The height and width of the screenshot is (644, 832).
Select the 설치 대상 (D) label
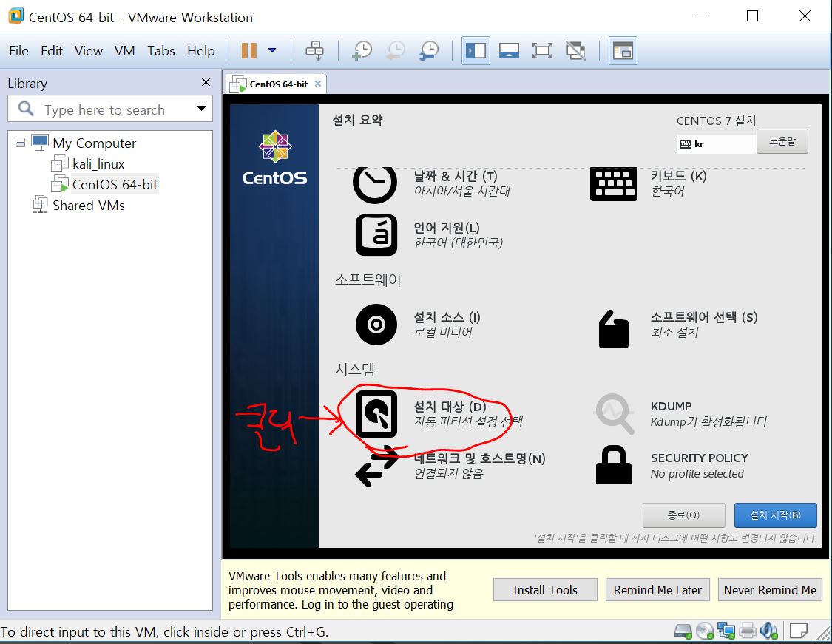pyautogui.click(x=450, y=407)
